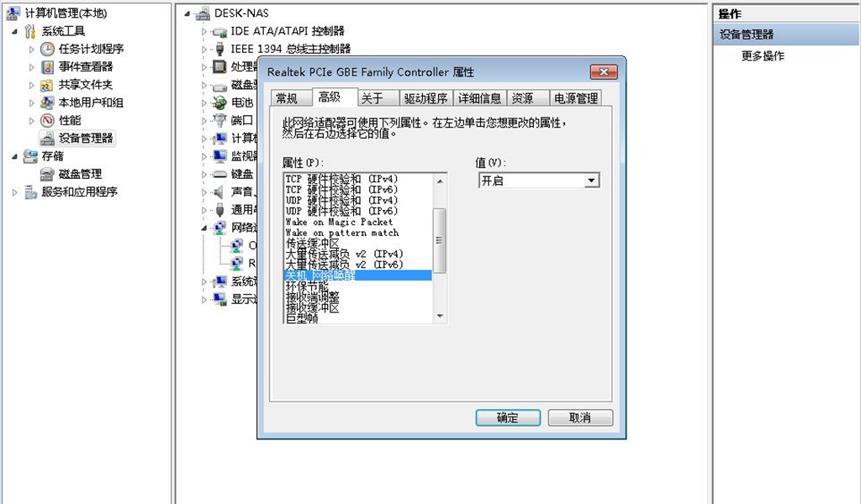Viewport: 861px width, 504px height.
Task: Expand the IEEE 1394 总线主控制器 node
Action: tap(203, 49)
